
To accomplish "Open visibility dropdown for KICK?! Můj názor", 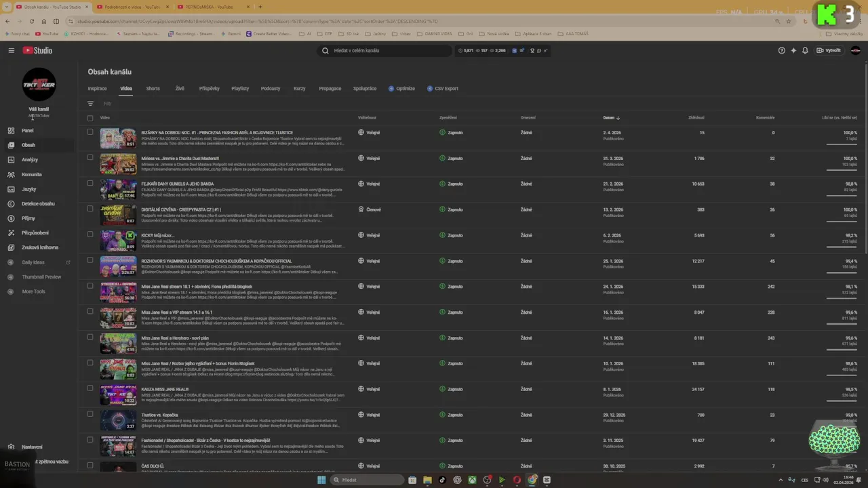I will 369,235.
